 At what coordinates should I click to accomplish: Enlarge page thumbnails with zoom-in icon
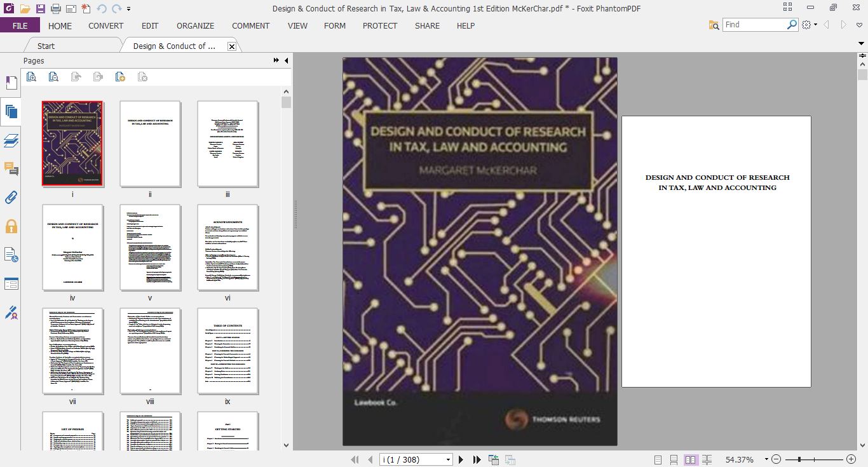[31, 77]
